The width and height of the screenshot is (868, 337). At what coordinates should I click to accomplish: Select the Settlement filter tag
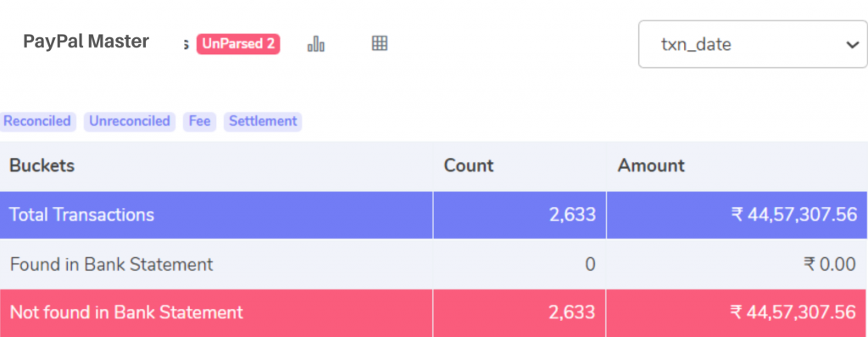tap(263, 121)
